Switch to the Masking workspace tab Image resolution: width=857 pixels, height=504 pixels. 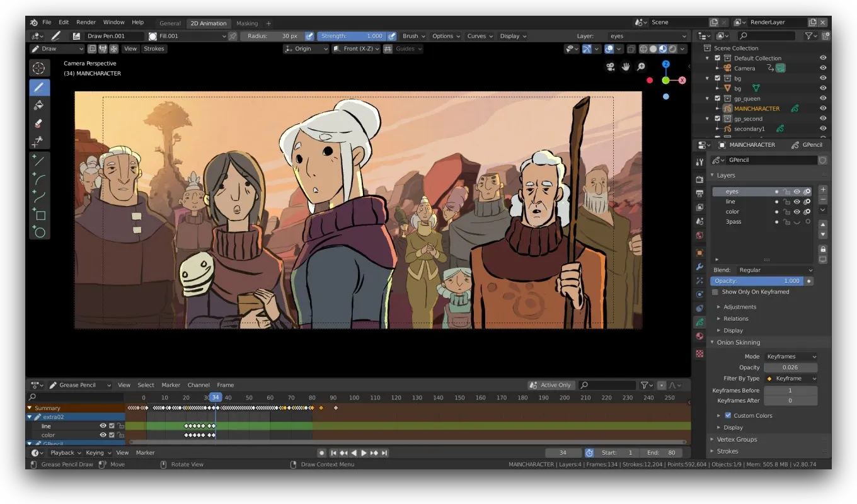coord(247,23)
